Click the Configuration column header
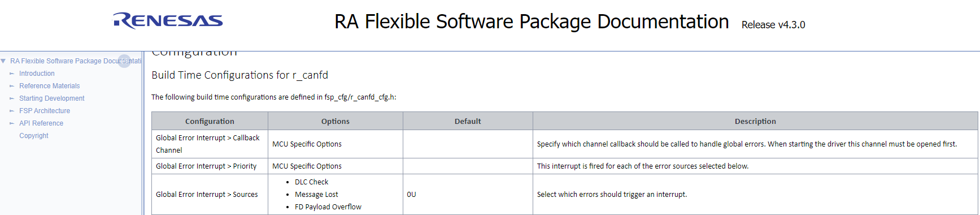This screenshot has width=980, height=215. 210,121
